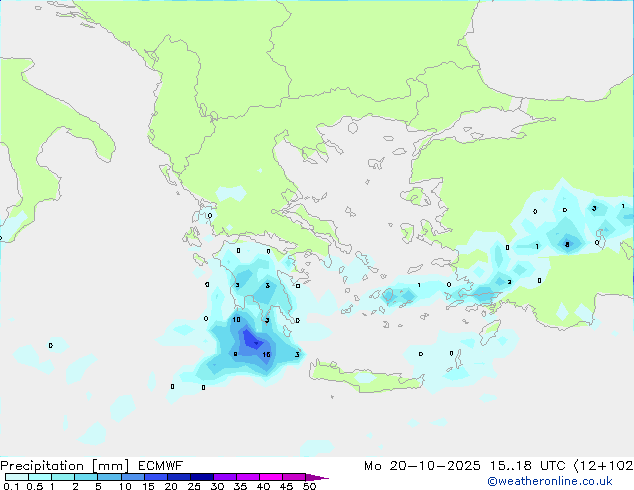The height and width of the screenshot is (490, 634).
Task: Click the 'Mo 20-10-2025 15..18 UTC' timestamp
Action: pyautogui.click(x=465, y=466)
